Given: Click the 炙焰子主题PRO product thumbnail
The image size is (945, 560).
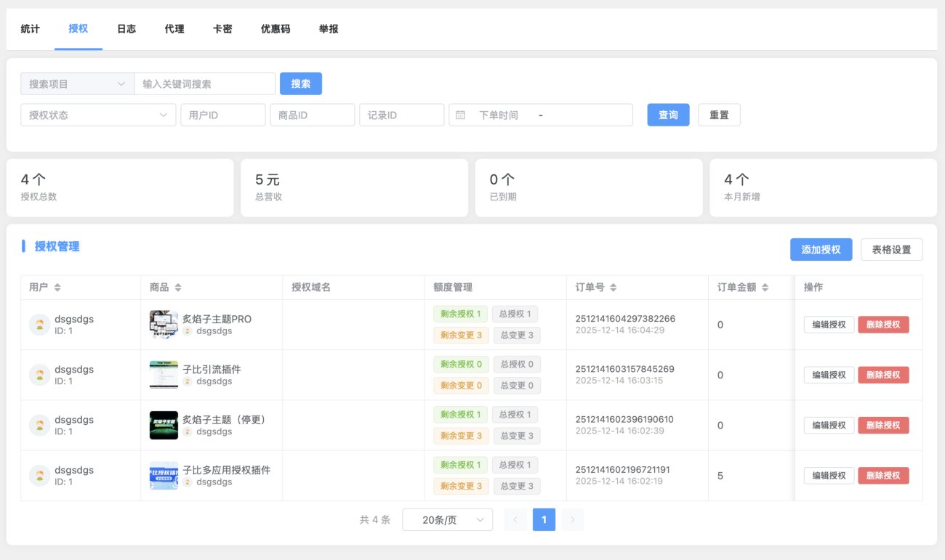Looking at the screenshot, I should 164,325.
